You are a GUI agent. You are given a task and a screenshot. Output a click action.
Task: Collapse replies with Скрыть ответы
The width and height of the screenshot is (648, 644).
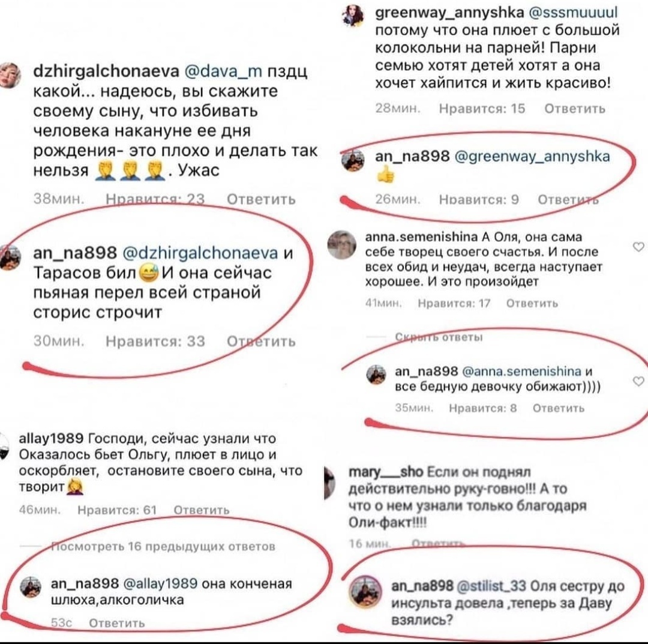tap(439, 337)
